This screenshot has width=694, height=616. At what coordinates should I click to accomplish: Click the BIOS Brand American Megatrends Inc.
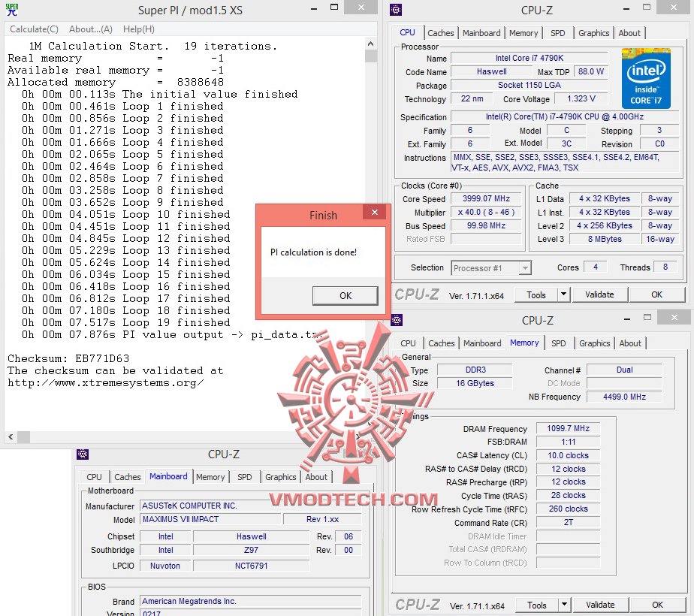tap(251, 602)
